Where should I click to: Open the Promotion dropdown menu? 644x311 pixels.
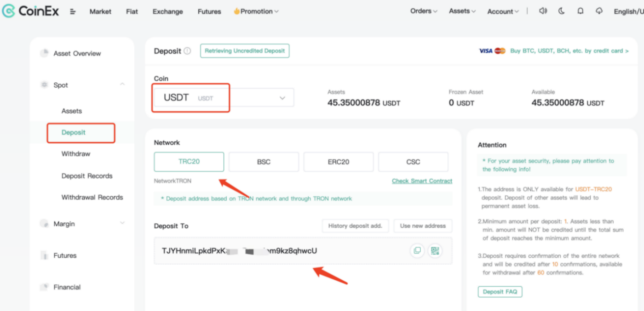click(x=256, y=11)
